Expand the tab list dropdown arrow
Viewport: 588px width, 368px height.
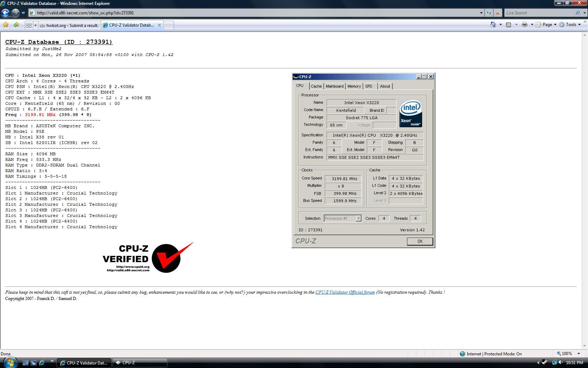[35, 25]
